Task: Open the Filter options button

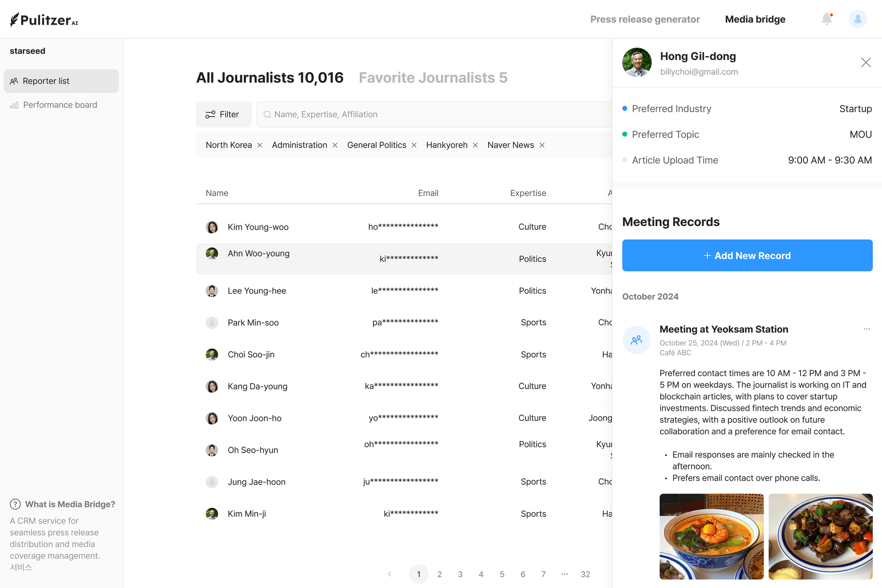Action: (224, 115)
